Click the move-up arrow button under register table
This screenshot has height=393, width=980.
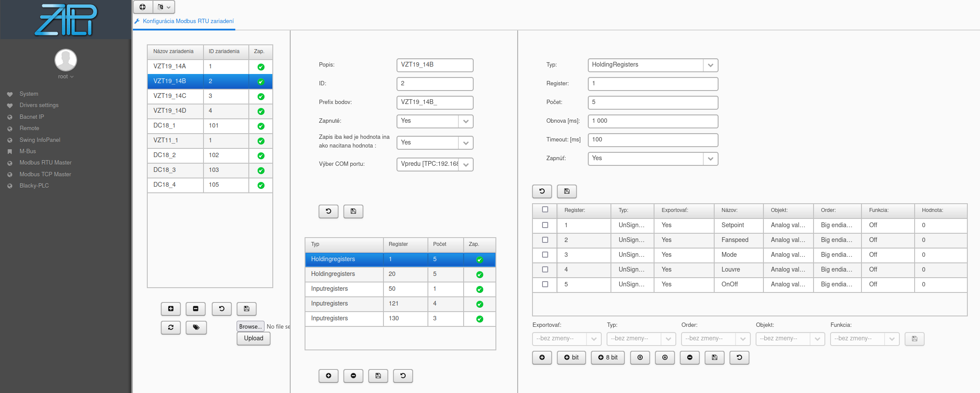pyautogui.click(x=640, y=357)
